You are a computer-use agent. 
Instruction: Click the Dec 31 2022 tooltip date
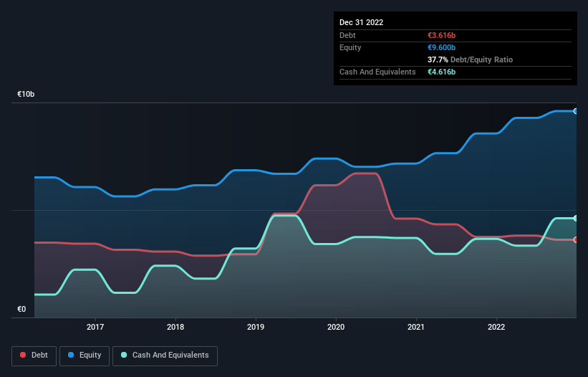coord(362,22)
